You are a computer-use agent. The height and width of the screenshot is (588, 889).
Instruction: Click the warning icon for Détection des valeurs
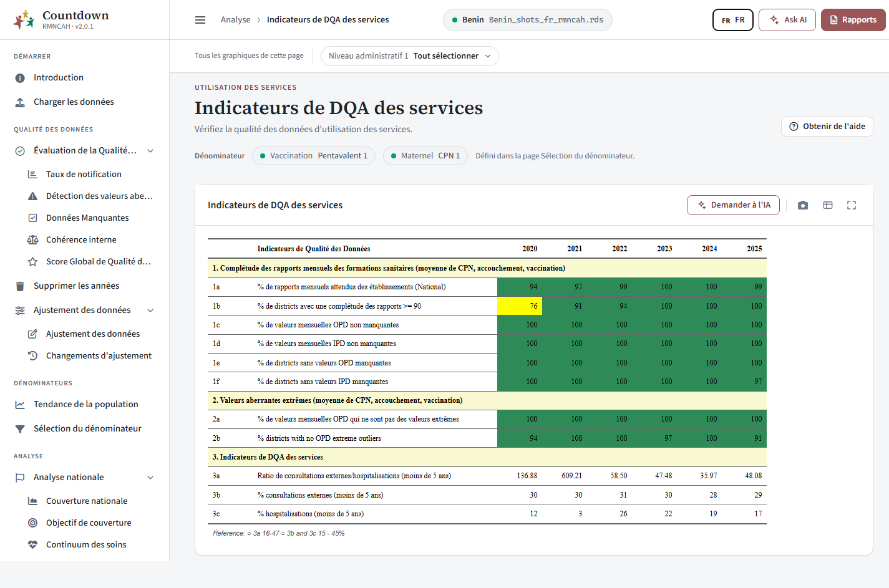(x=32, y=196)
